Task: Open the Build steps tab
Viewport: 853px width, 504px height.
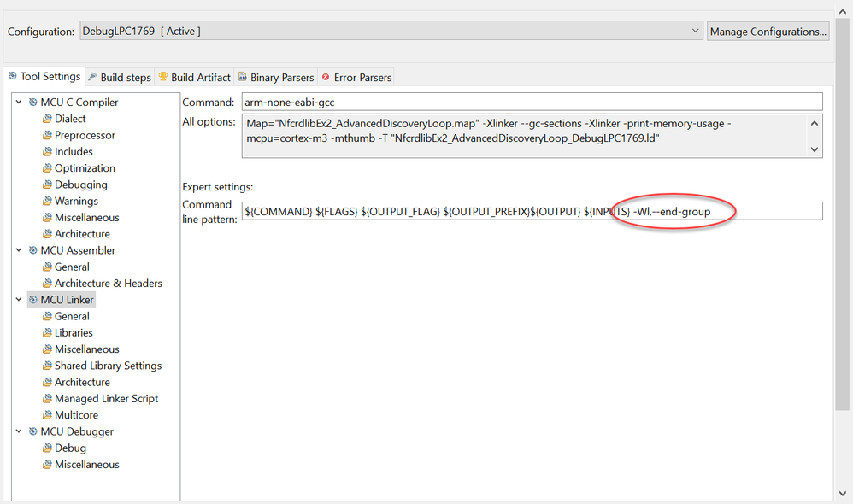Action: 120,77
